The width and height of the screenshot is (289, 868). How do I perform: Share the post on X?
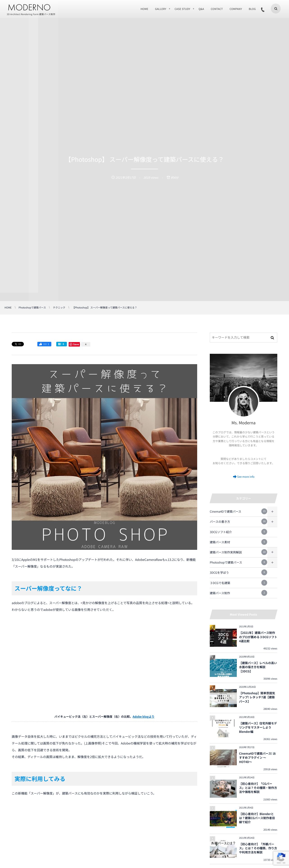tap(18, 344)
